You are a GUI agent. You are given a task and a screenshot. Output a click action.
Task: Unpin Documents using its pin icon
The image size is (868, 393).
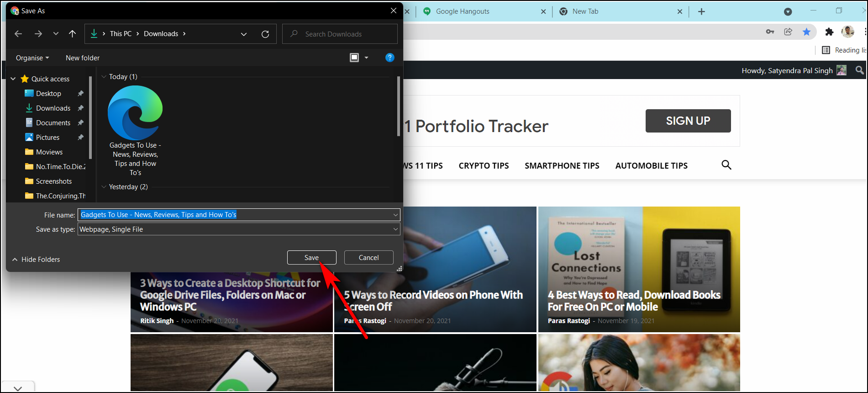tap(81, 123)
